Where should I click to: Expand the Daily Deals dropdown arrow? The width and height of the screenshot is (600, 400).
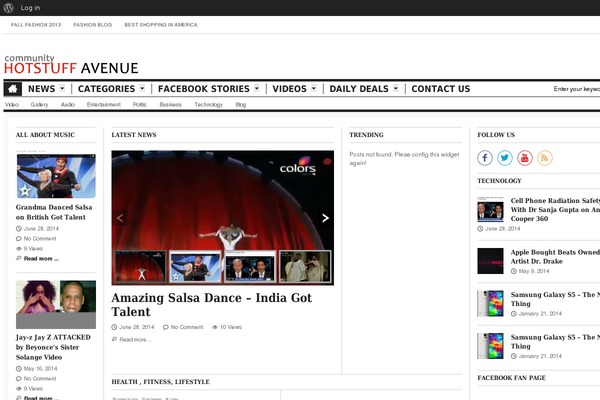point(396,88)
